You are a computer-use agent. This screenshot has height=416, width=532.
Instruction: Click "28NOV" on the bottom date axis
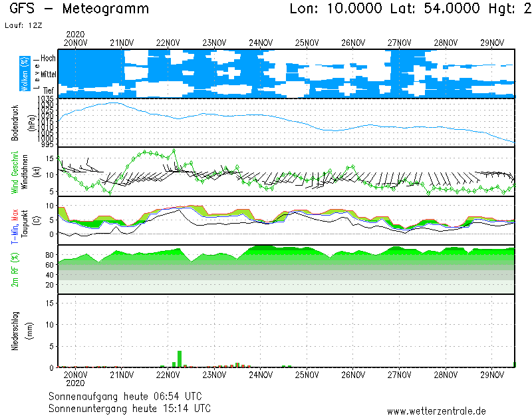(446, 375)
